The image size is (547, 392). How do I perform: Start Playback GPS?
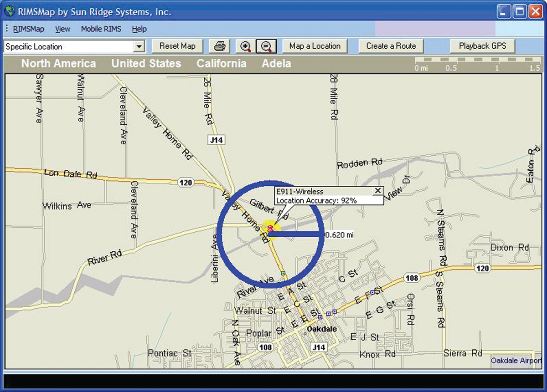483,46
